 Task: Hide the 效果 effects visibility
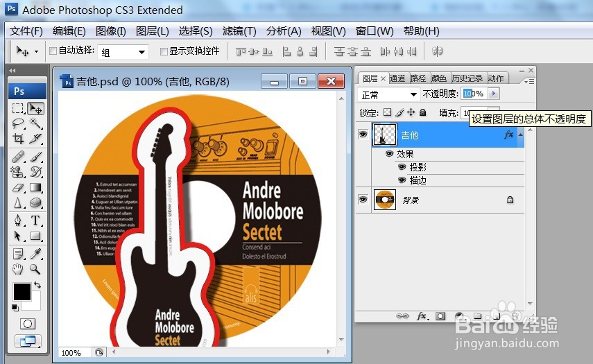click(x=389, y=154)
